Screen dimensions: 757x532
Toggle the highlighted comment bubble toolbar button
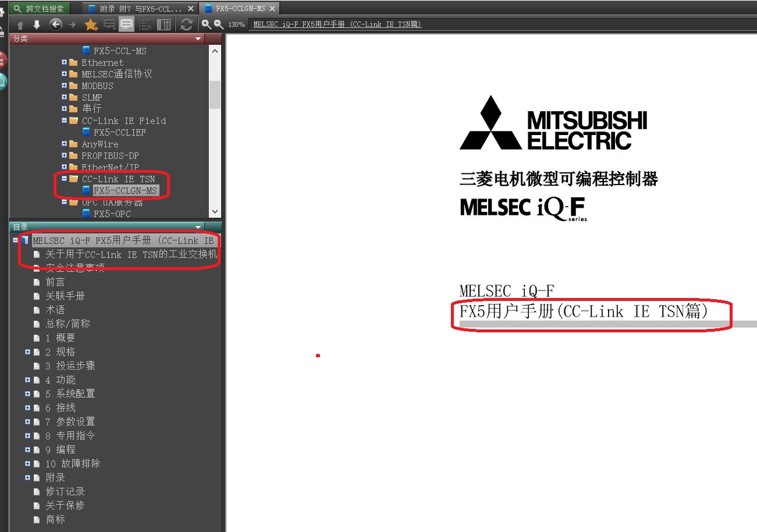pyautogui.click(x=126, y=24)
